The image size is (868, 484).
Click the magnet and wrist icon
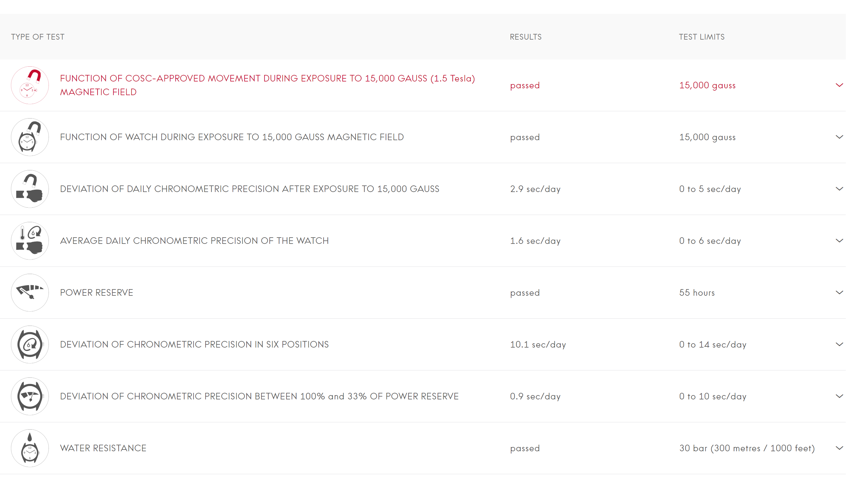(x=30, y=189)
